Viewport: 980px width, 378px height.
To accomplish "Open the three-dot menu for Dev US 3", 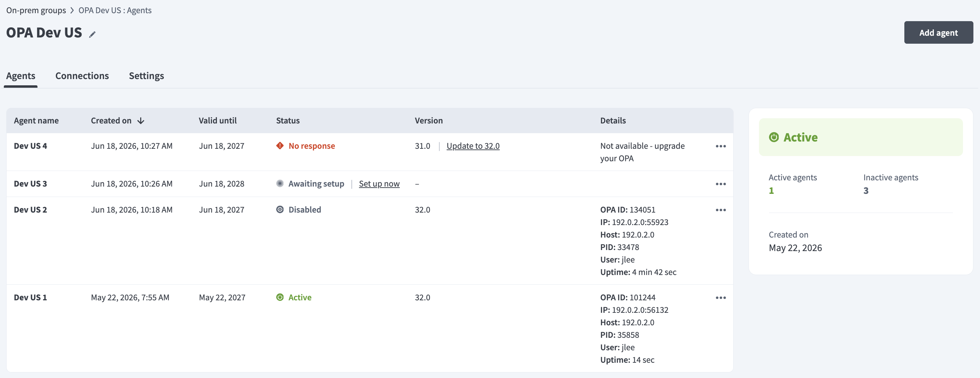I will (x=720, y=184).
